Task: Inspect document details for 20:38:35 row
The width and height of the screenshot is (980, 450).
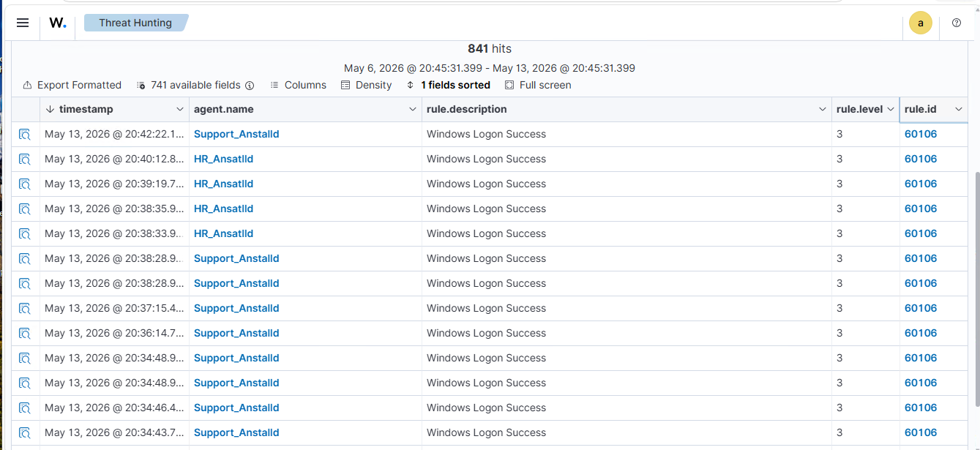Action: click(25, 209)
